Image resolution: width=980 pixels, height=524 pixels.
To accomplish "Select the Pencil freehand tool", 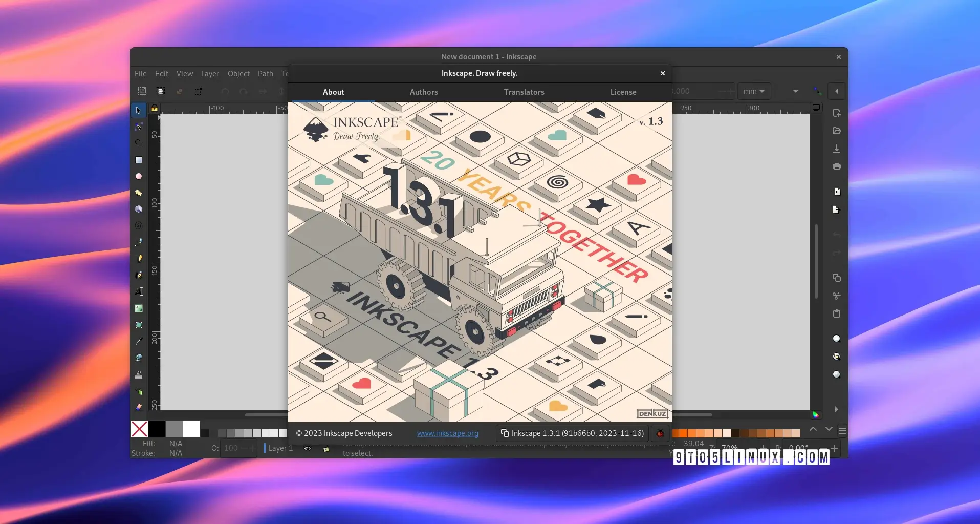I will [138, 258].
